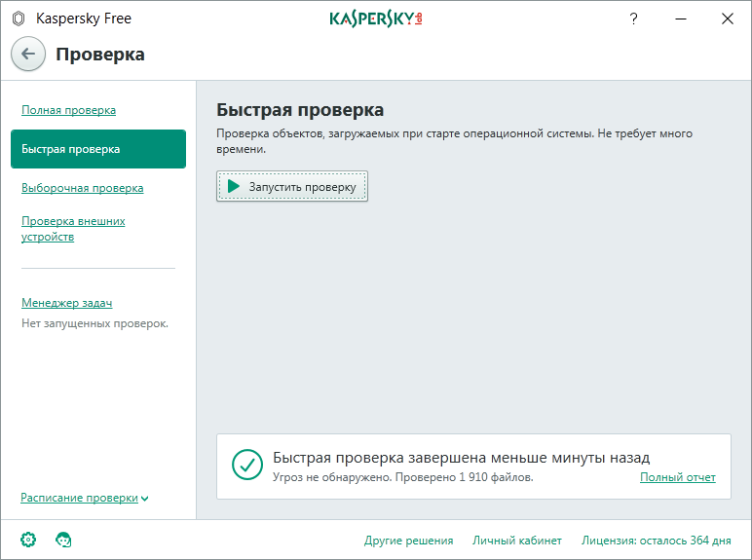Click the green checkmark status icon
This screenshot has width=752, height=560.
tap(247, 465)
